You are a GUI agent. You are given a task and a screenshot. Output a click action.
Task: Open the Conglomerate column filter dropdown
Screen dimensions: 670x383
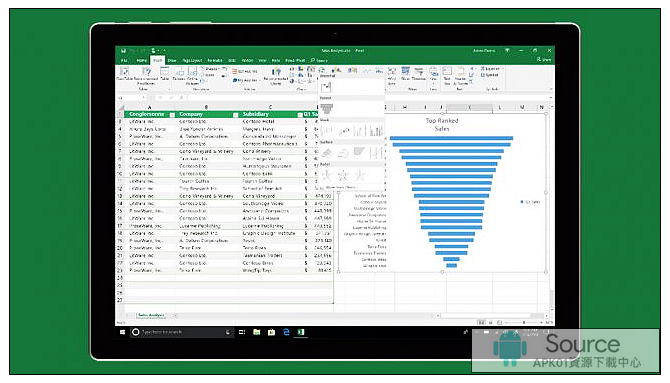(172, 115)
